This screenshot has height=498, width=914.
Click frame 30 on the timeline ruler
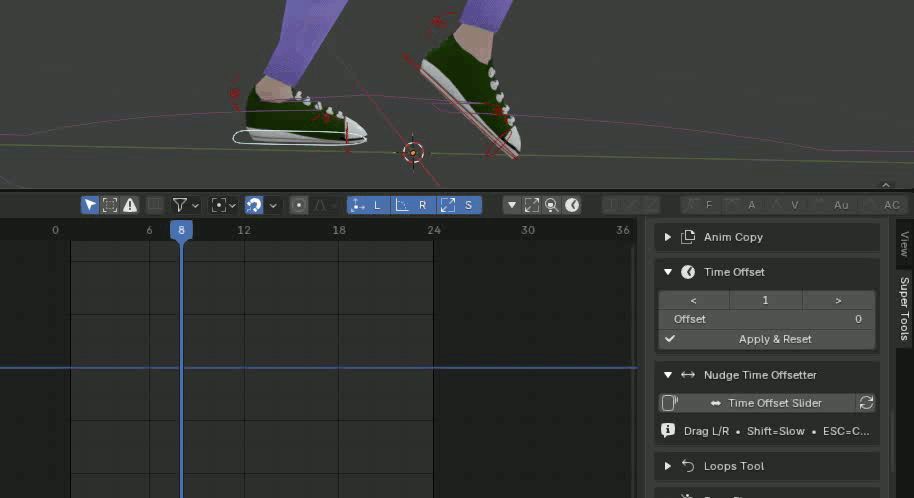[x=528, y=230]
